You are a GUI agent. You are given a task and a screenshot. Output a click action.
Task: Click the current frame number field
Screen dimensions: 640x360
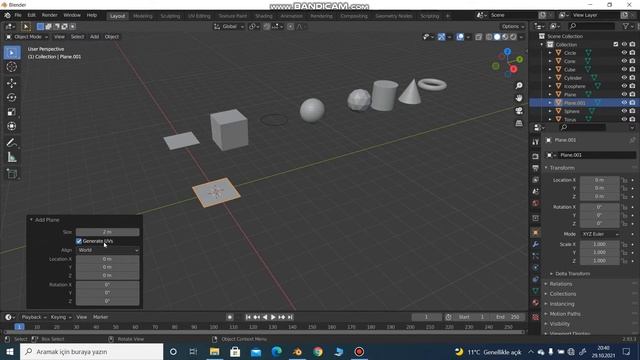[x=427, y=317]
